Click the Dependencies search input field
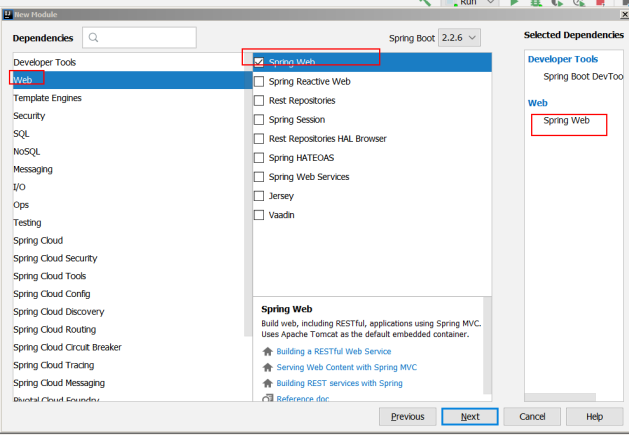This screenshot has height=435, width=629. (139, 38)
